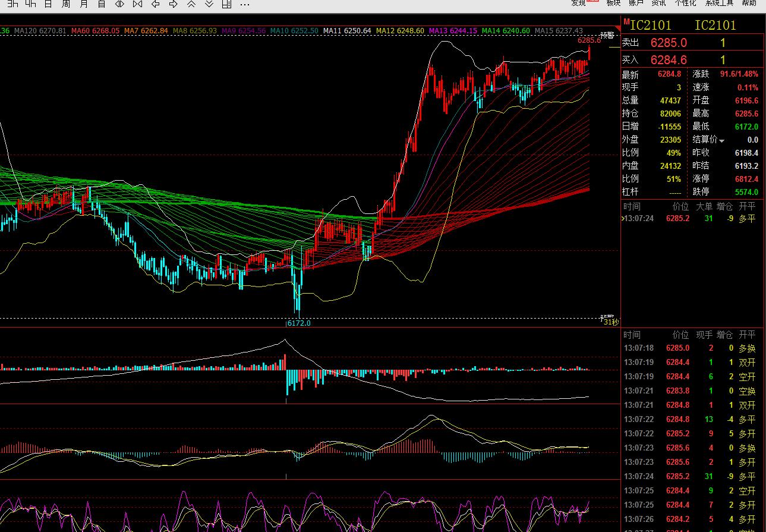
Task: Select the 13:07:23 多换 tick row
Action: [x=693, y=448]
